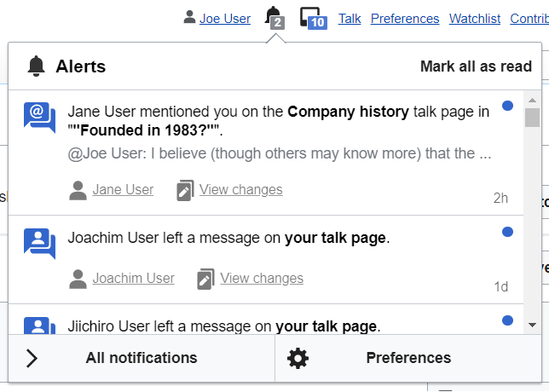
Task: Click Jane's View changes icon
Action: tap(185, 190)
